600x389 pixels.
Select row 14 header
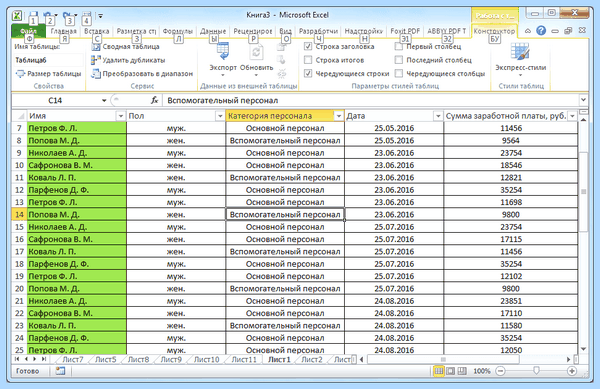coord(19,215)
